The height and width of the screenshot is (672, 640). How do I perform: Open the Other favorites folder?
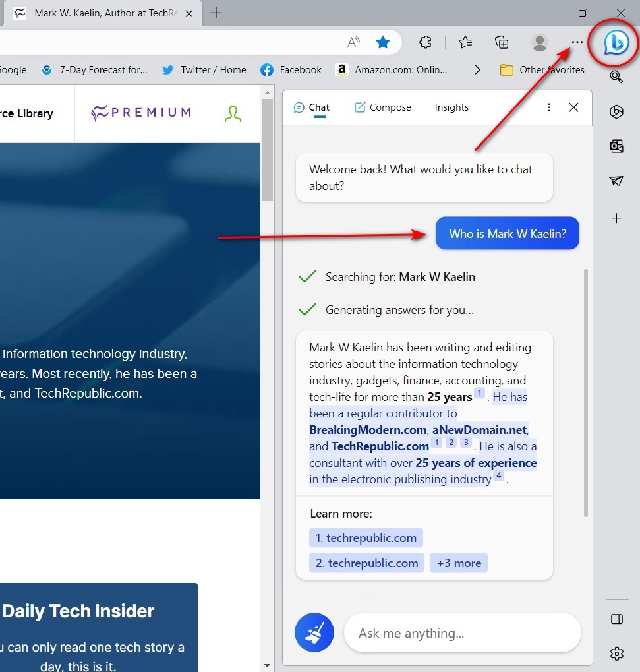point(542,70)
